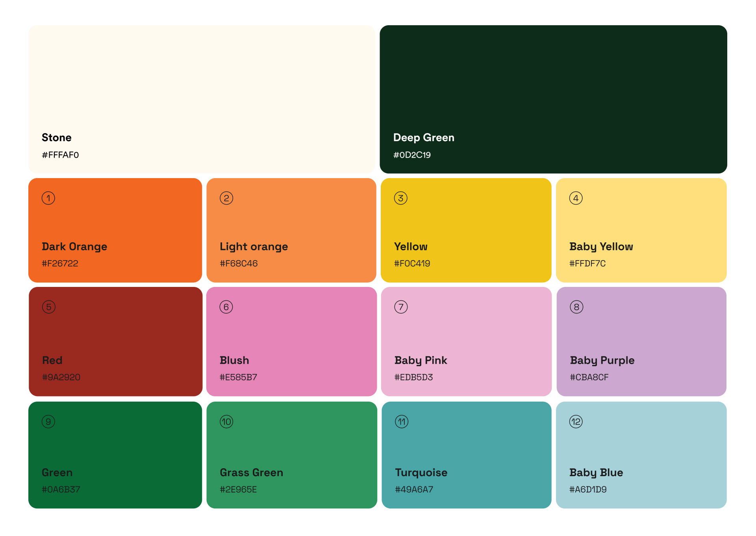Click the circled number 2 icon

coord(226,198)
